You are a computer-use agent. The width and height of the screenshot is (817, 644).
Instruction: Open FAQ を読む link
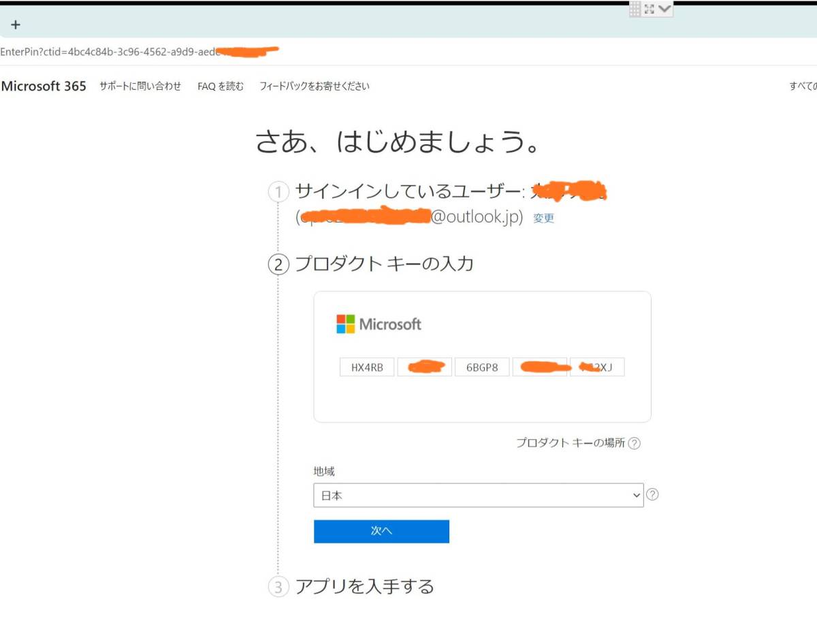pyautogui.click(x=221, y=86)
